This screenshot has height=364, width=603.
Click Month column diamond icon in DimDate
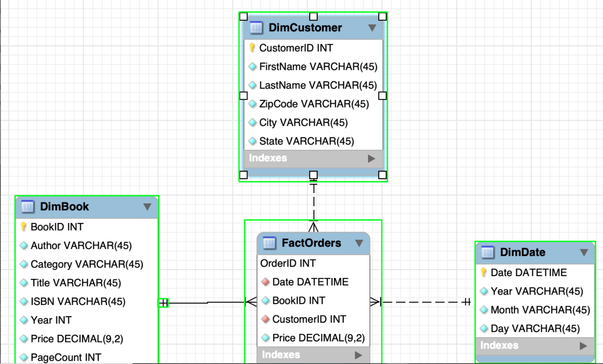click(x=484, y=310)
